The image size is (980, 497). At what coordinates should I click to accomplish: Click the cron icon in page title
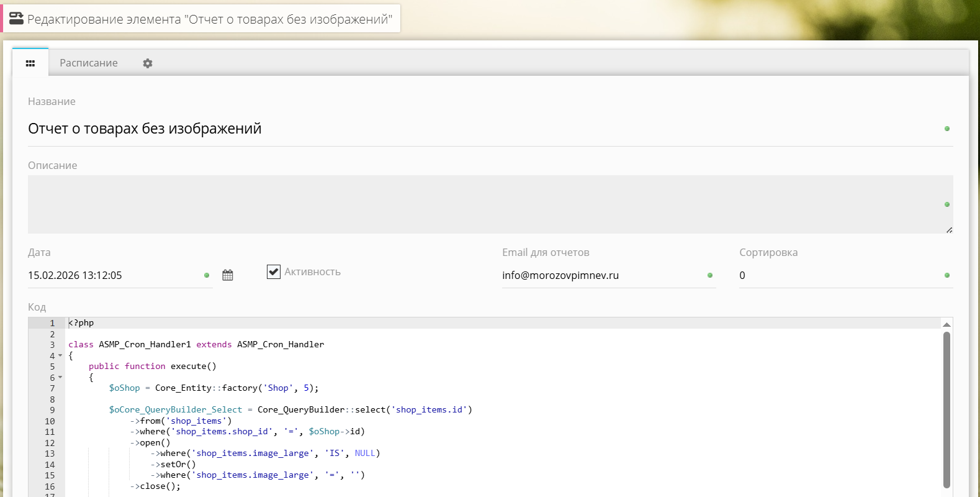[16, 19]
